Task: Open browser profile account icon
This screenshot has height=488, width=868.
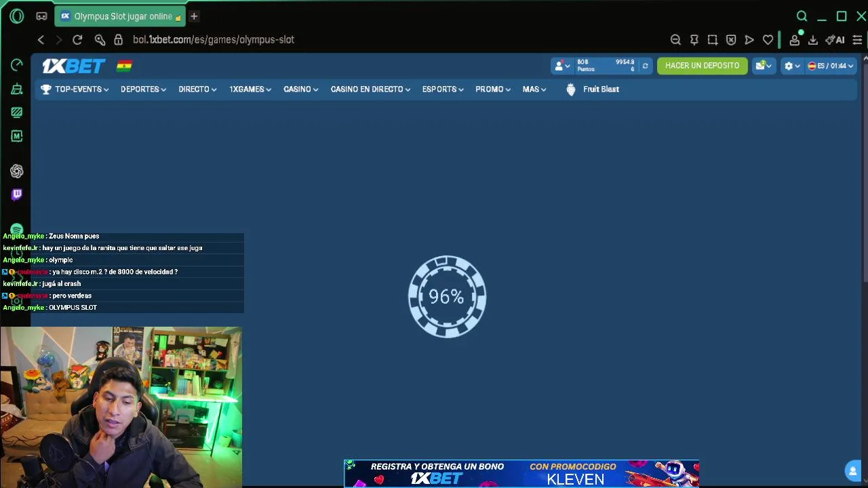Action: tap(794, 40)
